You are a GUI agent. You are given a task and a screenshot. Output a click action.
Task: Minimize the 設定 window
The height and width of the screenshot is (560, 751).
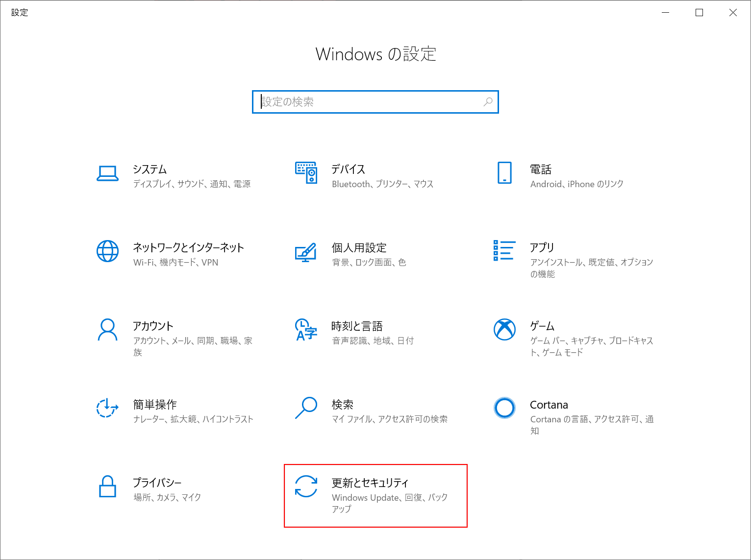point(665,13)
